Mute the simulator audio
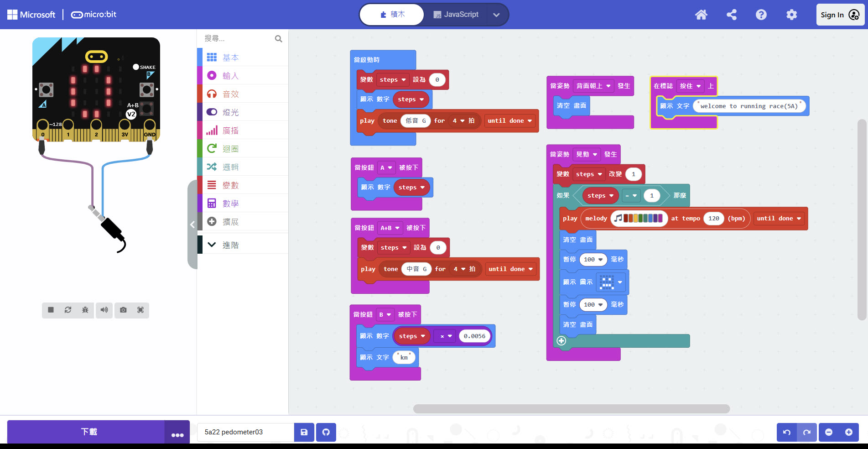Image resolution: width=868 pixels, height=449 pixels. tap(104, 310)
